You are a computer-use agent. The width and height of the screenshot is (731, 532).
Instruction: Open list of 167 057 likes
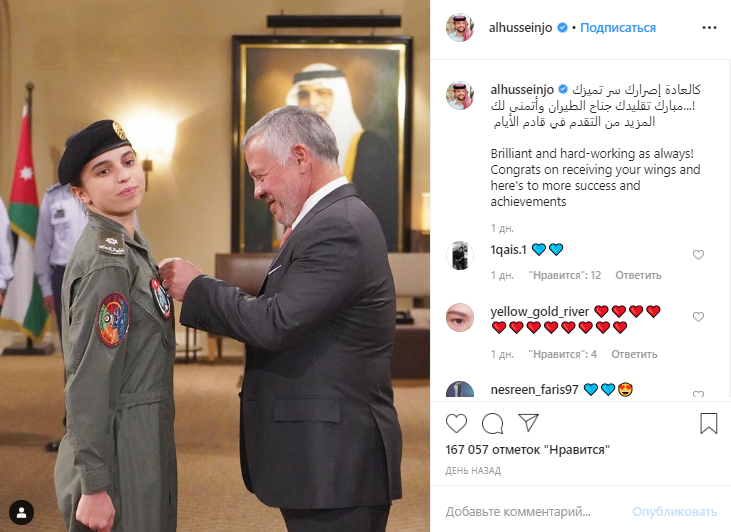pyautogui.click(x=527, y=450)
